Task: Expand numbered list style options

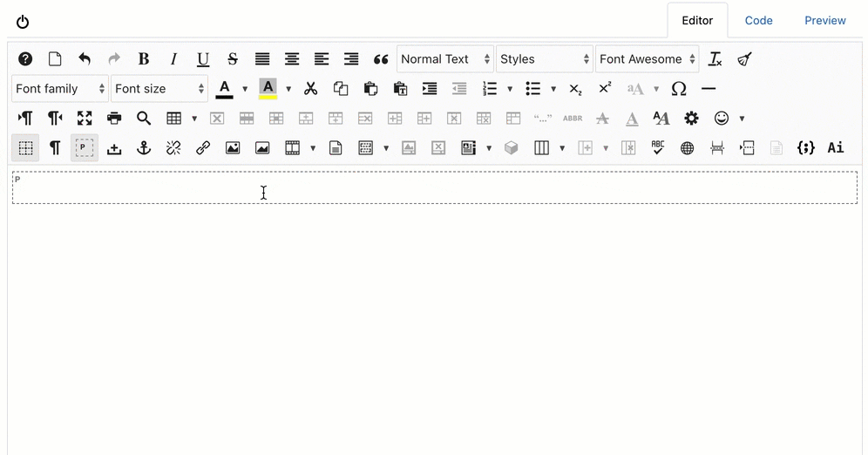Action: pyautogui.click(x=510, y=89)
